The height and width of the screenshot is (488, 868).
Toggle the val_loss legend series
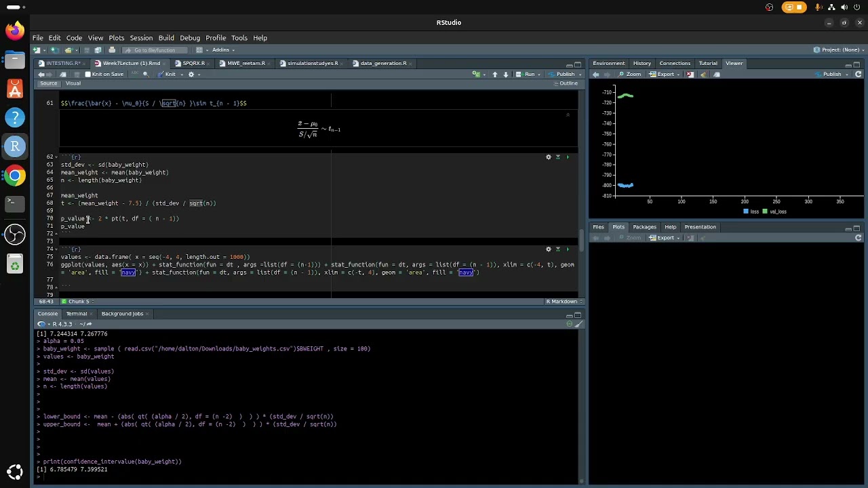(774, 211)
